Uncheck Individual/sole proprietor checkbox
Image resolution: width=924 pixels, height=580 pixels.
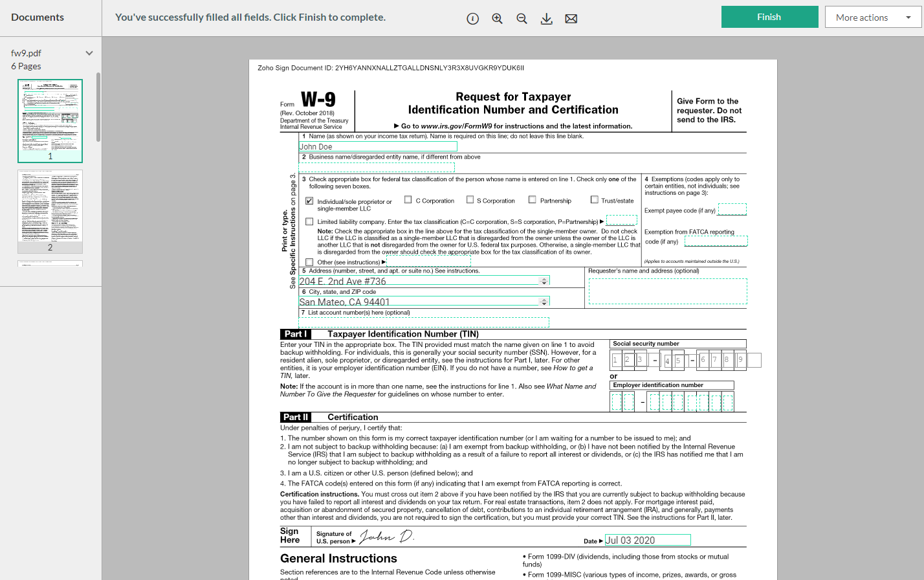click(309, 201)
